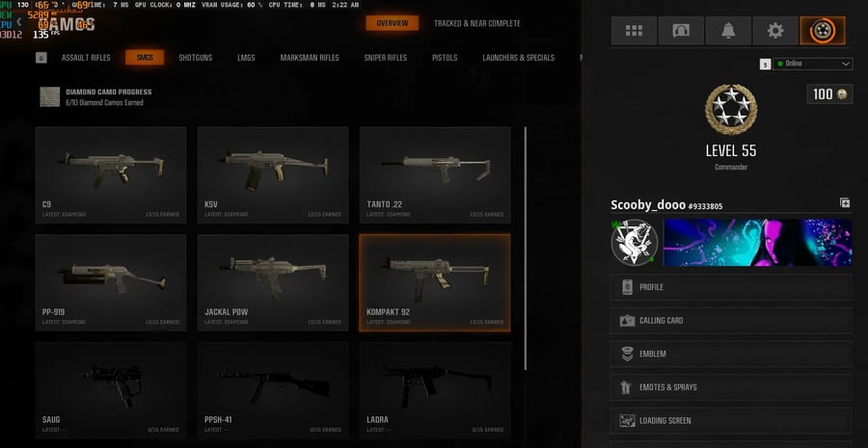This screenshot has height=448, width=868.
Task: Click the prestige stars rank emblem
Action: click(731, 110)
